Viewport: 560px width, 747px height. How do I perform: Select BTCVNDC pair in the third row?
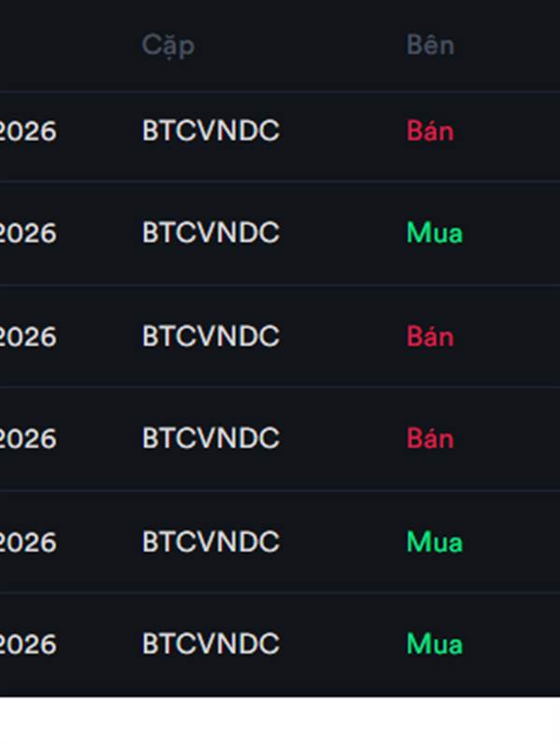pyautogui.click(x=211, y=336)
